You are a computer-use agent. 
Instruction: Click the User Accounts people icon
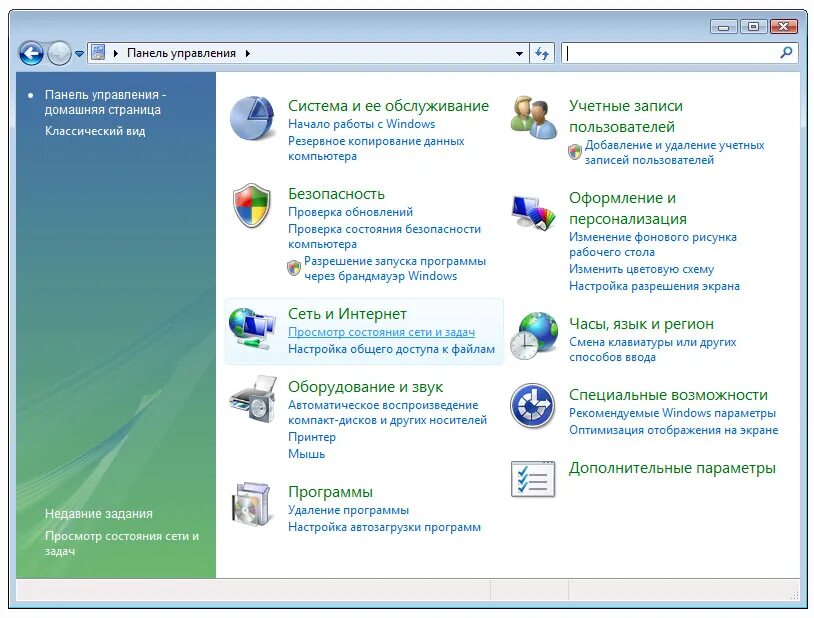point(533,117)
